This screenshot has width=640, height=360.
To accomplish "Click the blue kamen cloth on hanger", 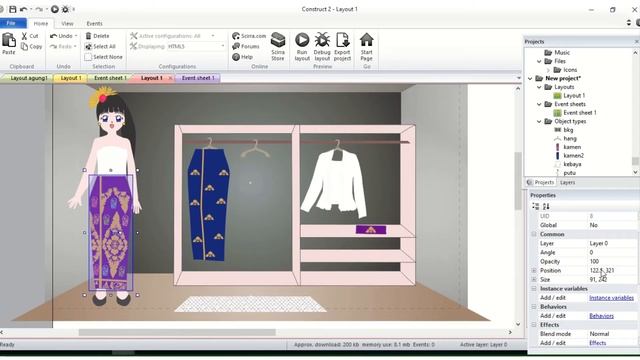I will coord(209,204).
